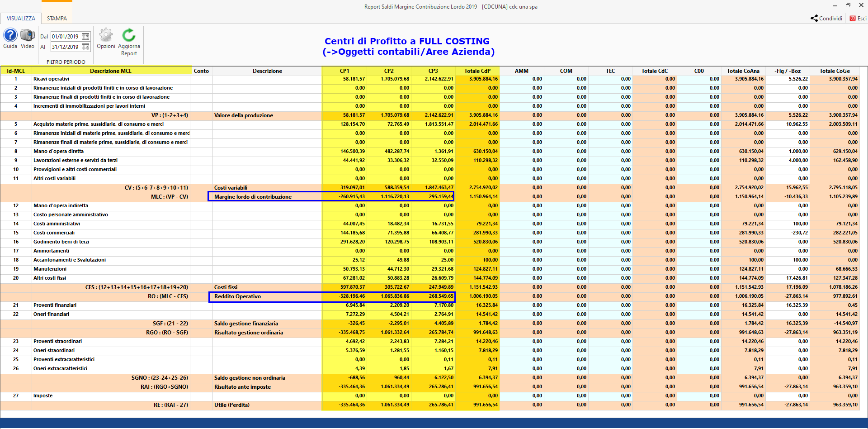This screenshot has width=868, height=429.
Task: Select the Risultato ante imposte cell
Action: [267, 387]
